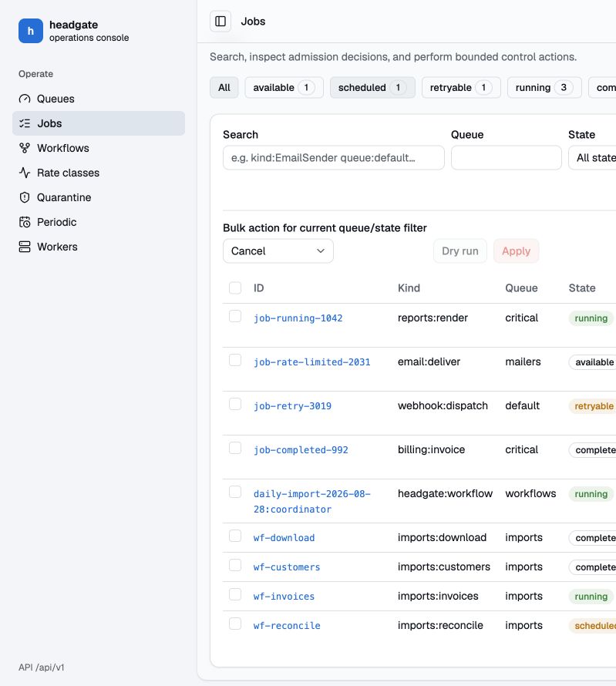Open the Jobs sidebar entry

tap(99, 123)
